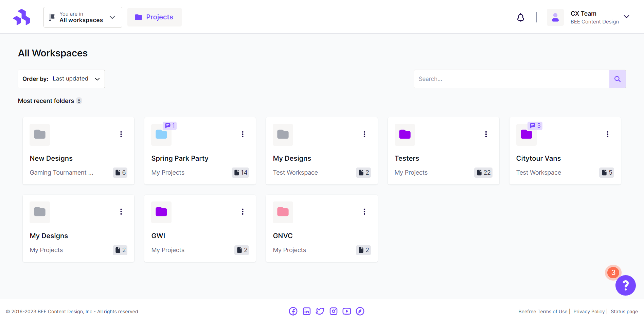Click the New Designs gray folder icon
Image resolution: width=644 pixels, height=318 pixels.
point(40,135)
